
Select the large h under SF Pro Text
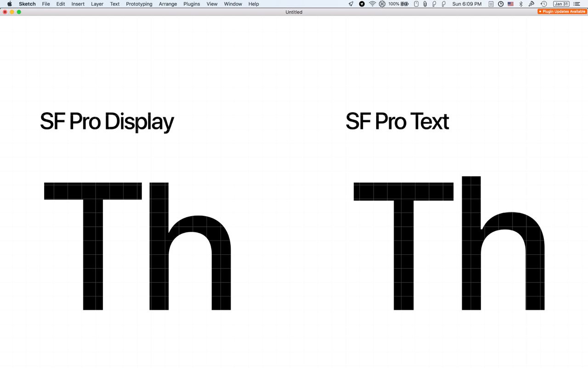pos(503,243)
